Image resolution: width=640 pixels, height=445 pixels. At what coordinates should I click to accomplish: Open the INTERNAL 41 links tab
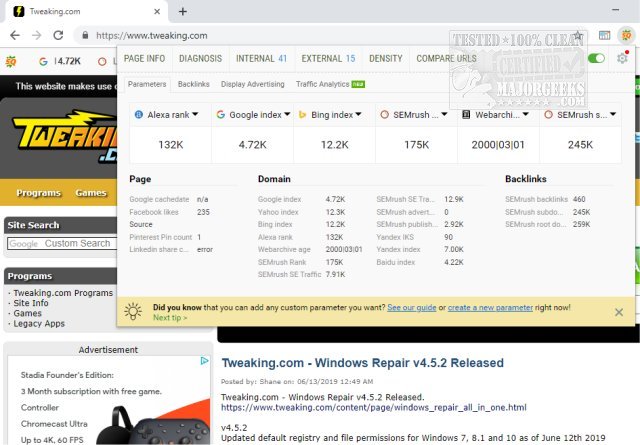[261, 59]
